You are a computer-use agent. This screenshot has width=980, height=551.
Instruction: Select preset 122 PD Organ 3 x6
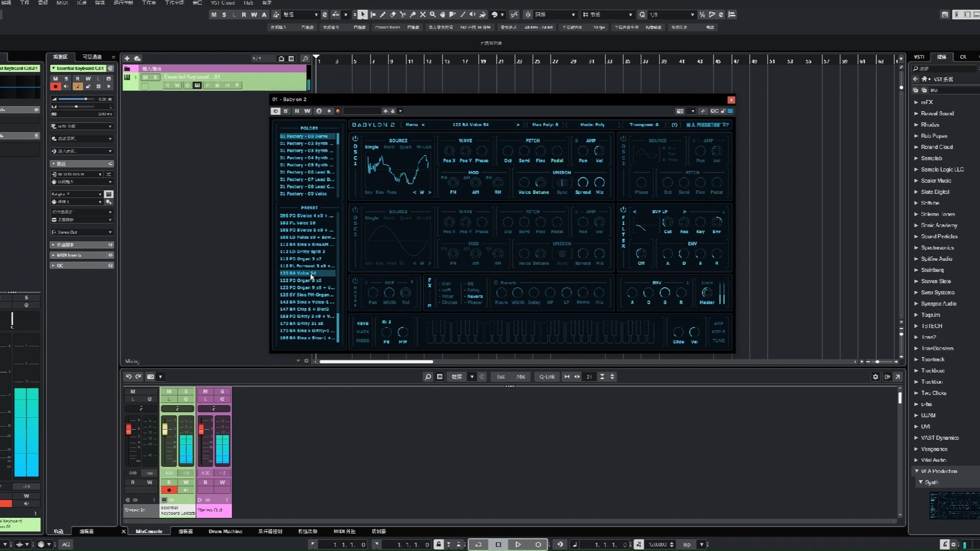[x=301, y=280]
